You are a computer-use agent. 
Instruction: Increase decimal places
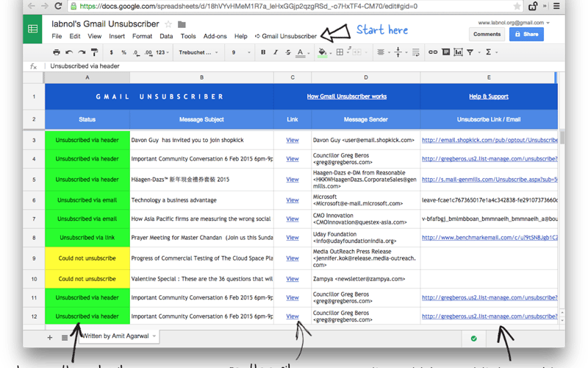[148, 52]
